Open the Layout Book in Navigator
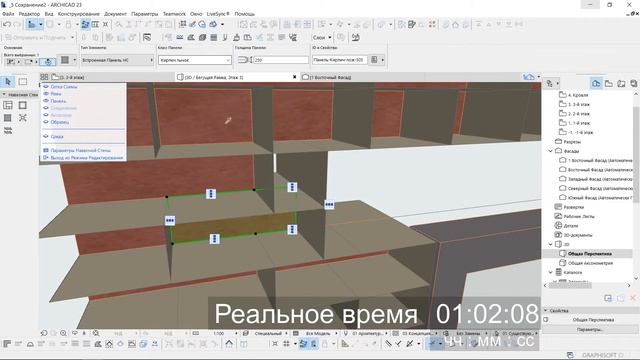The height and width of the screenshot is (360, 640). click(621, 83)
